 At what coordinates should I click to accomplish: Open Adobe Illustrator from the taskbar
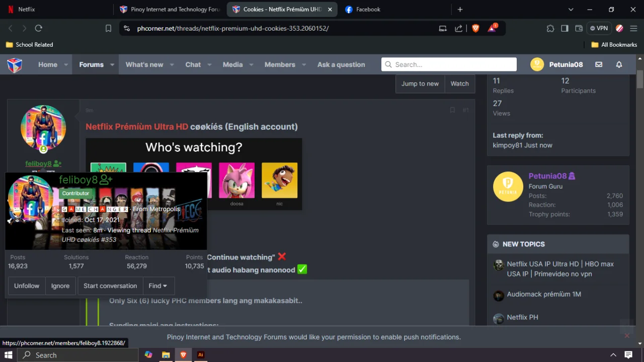pyautogui.click(x=201, y=355)
